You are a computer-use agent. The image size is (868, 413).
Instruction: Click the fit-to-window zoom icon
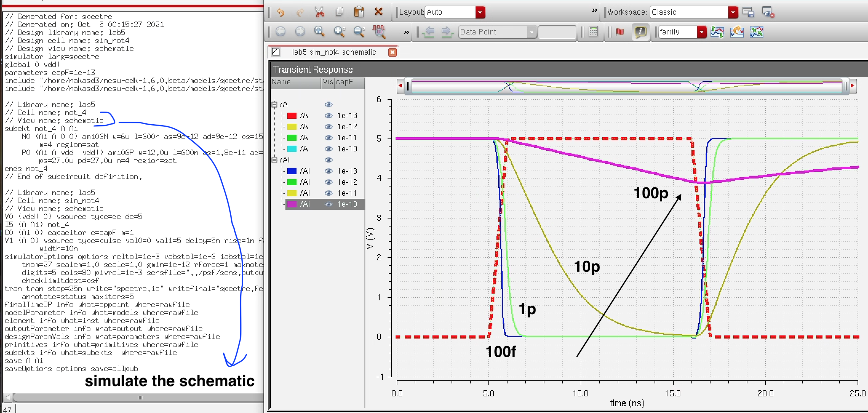pos(320,32)
